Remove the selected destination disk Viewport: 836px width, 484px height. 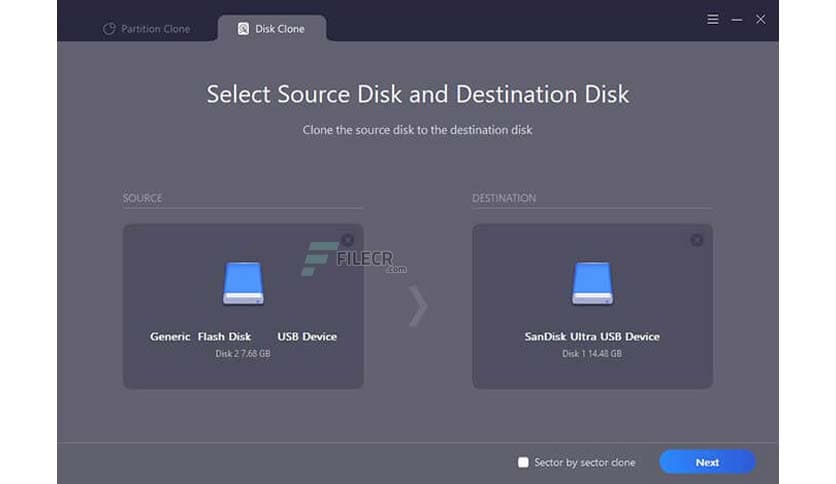click(x=697, y=240)
